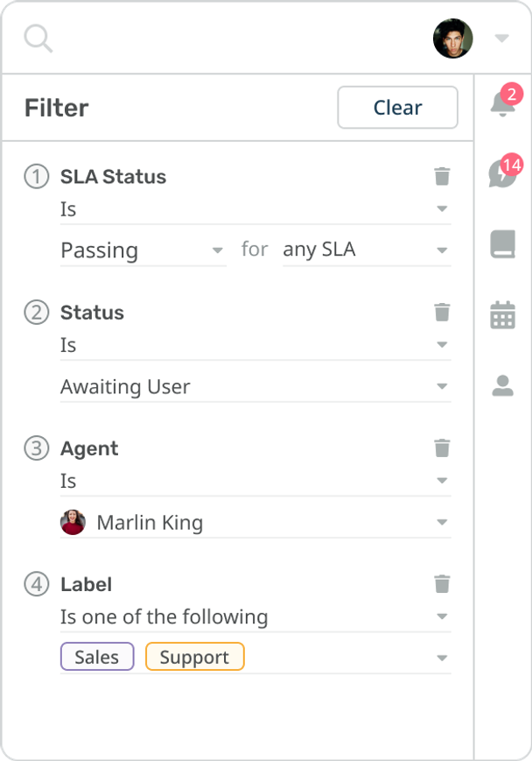The image size is (532, 761).
Task: Click the Support label tag
Action: (194, 658)
